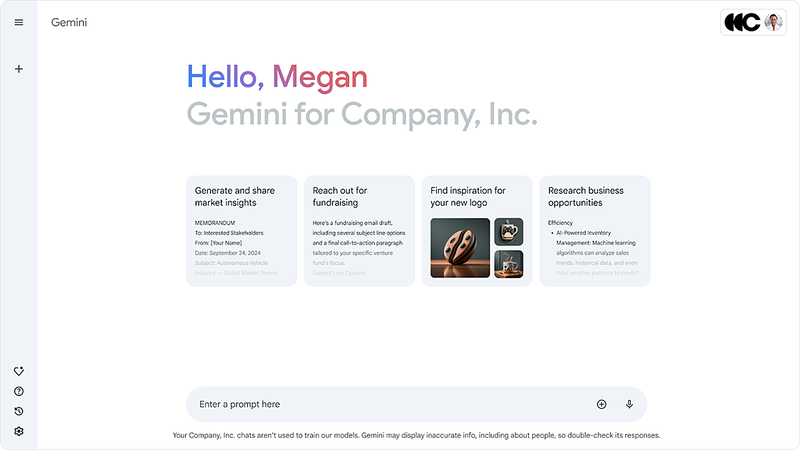Click the KC company logo
The width and height of the screenshot is (800, 450).
pos(742,22)
